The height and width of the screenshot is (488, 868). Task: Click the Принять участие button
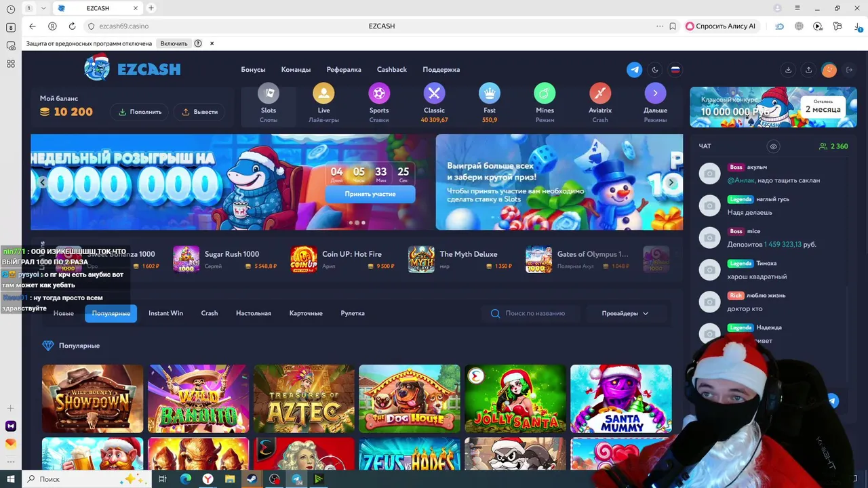(x=370, y=194)
